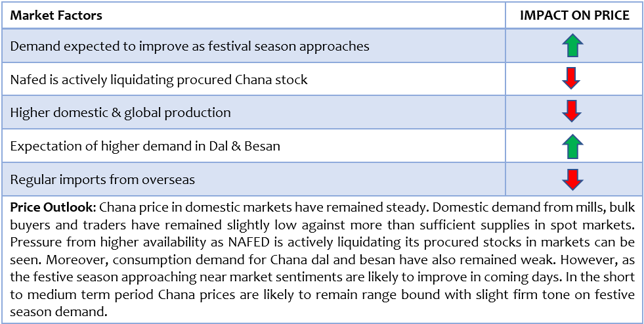
Task: Click the red down arrow for regular imports
Action: (x=571, y=179)
